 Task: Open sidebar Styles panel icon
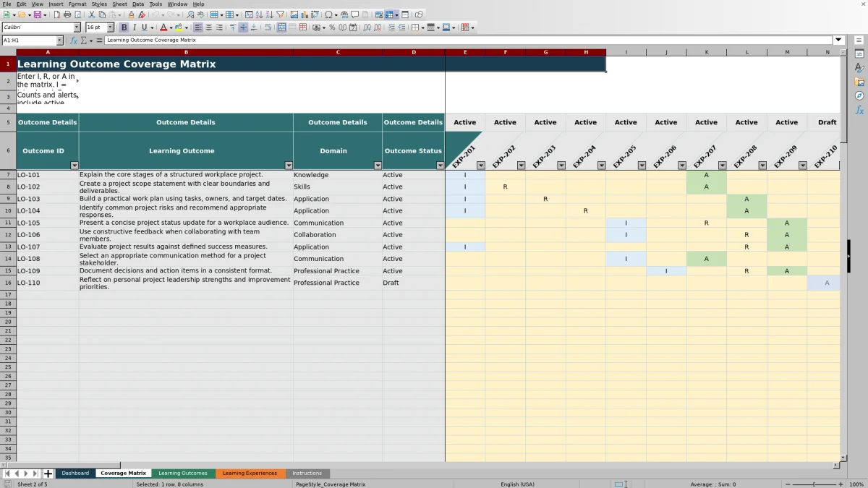click(x=859, y=68)
